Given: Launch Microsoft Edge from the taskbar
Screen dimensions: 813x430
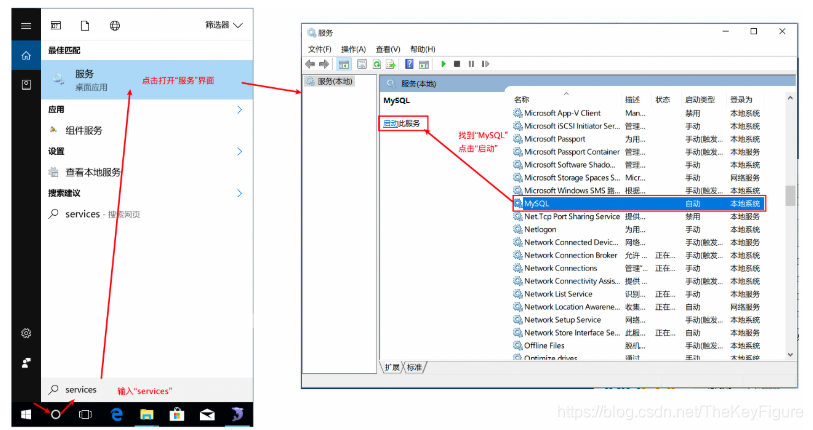Looking at the screenshot, I should pos(117,414).
